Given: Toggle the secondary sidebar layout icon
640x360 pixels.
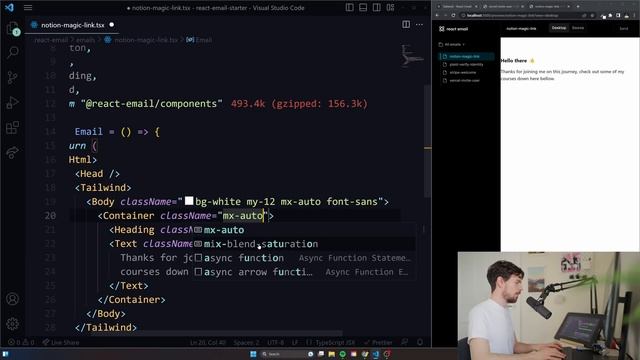Looking at the screenshot, I should [x=377, y=7].
